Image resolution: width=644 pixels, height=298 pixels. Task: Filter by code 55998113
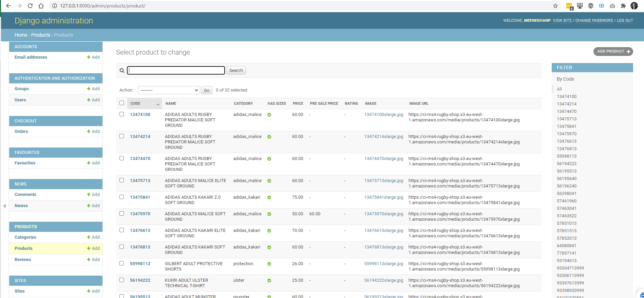pyautogui.click(x=567, y=156)
